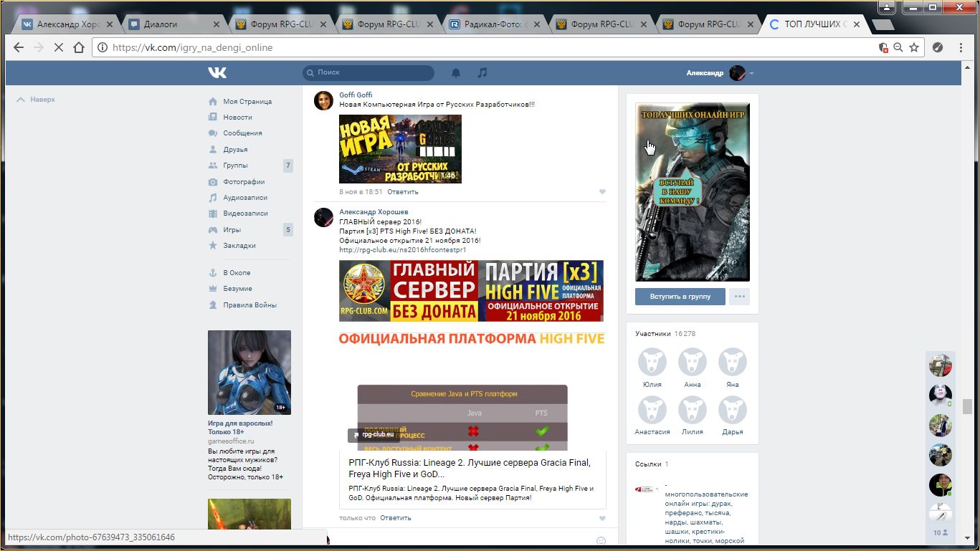Click the Группы people icon

tap(213, 166)
